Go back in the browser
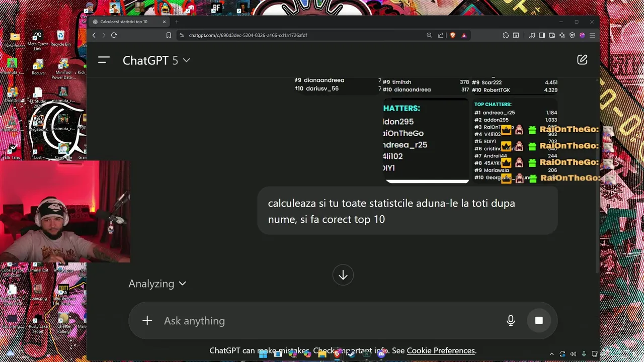 pyautogui.click(x=94, y=35)
